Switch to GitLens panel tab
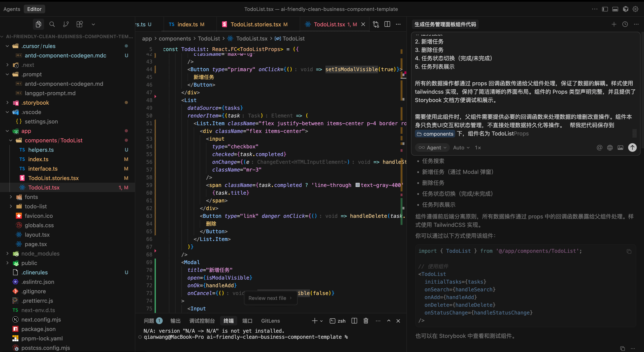 (x=270, y=321)
